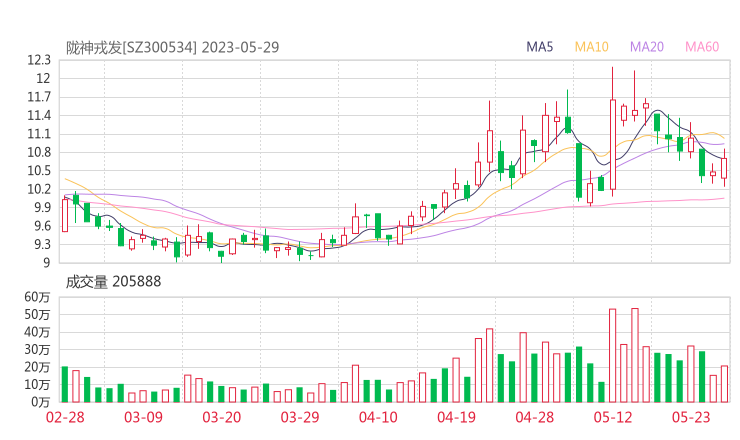
Task: Click the 9.3 price axis label
Action: [x=42, y=245]
